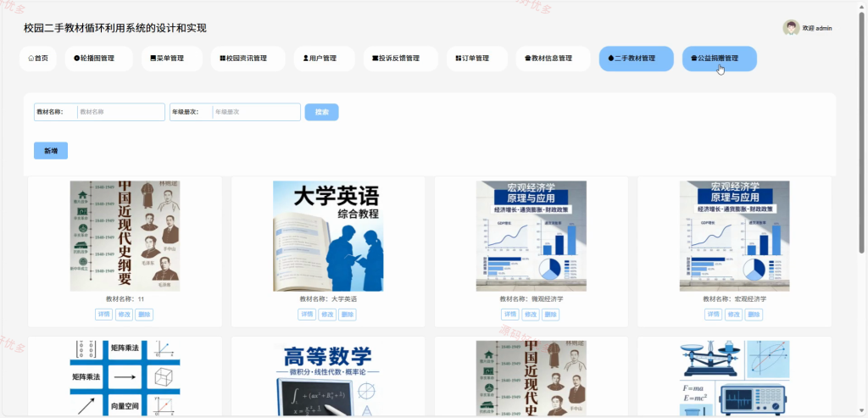The width and height of the screenshot is (868, 418).
Task: Click 删除 for the textbook named 11
Action: [x=144, y=315]
